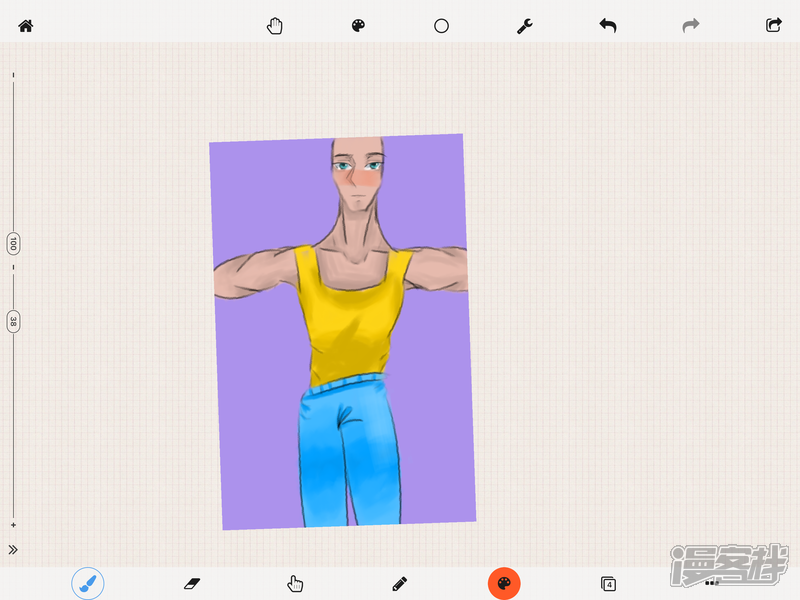Open the wrench settings menu
The image size is (800, 600).
pos(524,26)
